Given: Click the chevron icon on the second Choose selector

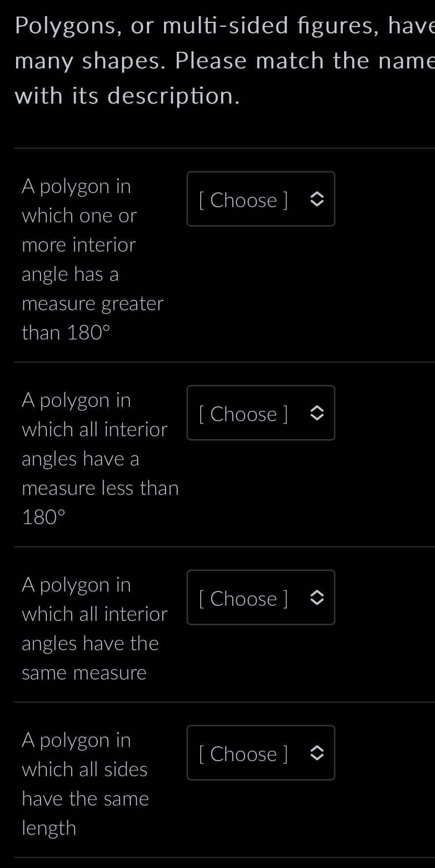Looking at the screenshot, I should tap(317, 413).
